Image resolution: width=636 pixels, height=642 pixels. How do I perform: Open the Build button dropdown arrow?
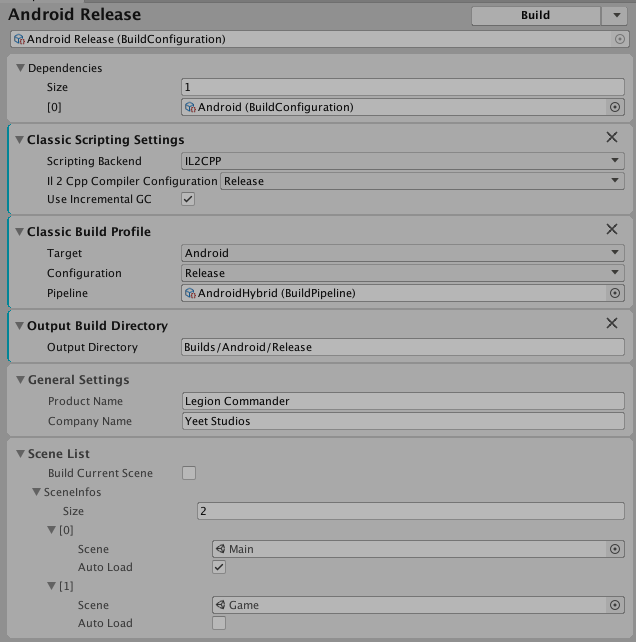coord(615,15)
